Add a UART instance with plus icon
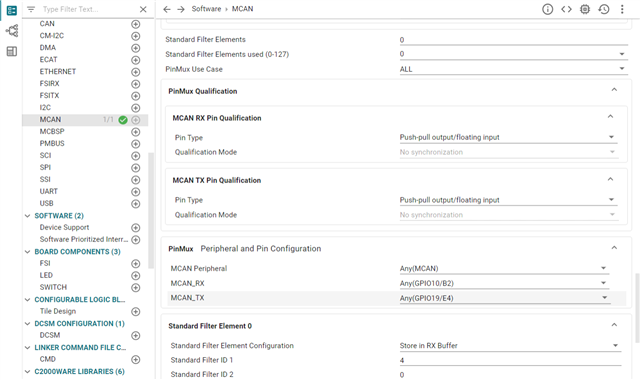640x380 pixels. click(136, 192)
